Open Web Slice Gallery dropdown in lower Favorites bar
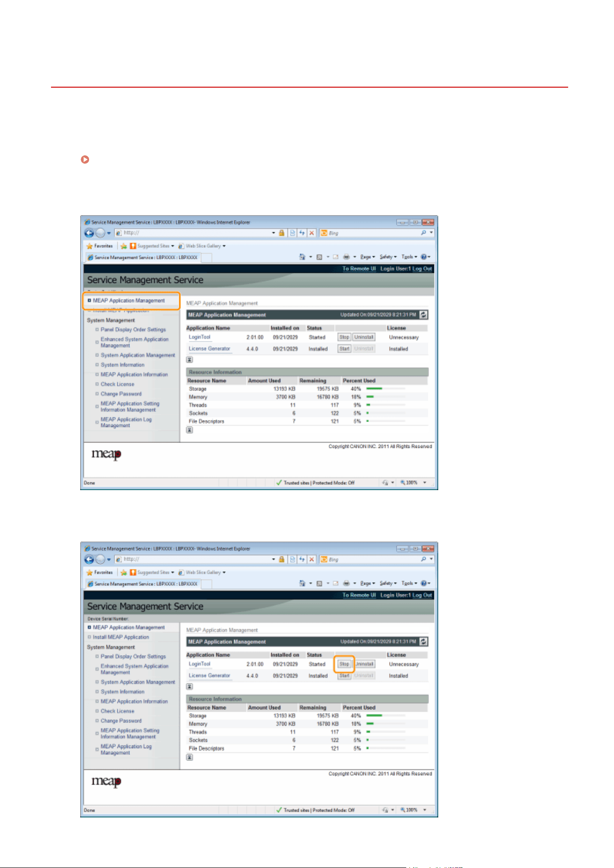This screenshot has height=868, width=614. tap(224, 573)
